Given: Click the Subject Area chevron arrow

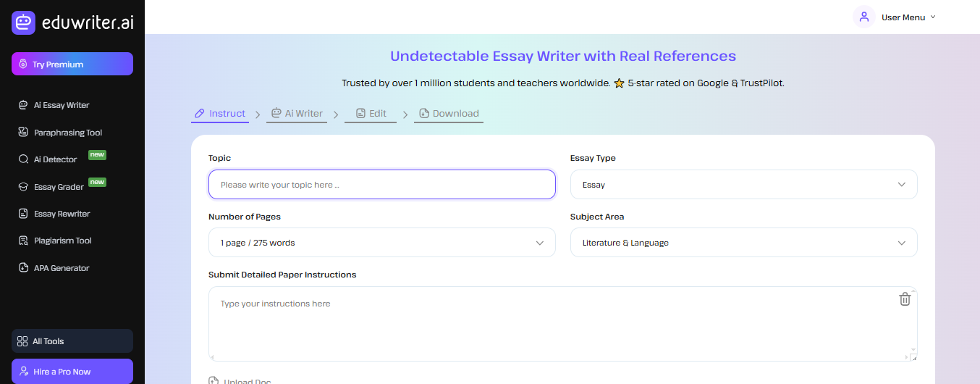Looking at the screenshot, I should click(902, 243).
